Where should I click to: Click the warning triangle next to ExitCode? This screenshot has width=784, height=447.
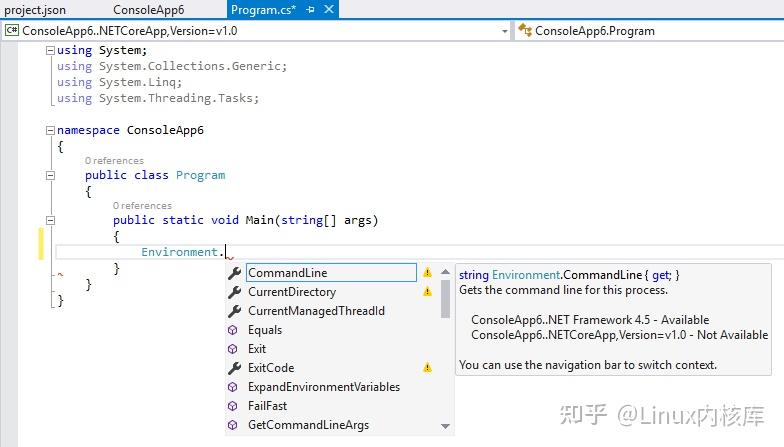427,368
